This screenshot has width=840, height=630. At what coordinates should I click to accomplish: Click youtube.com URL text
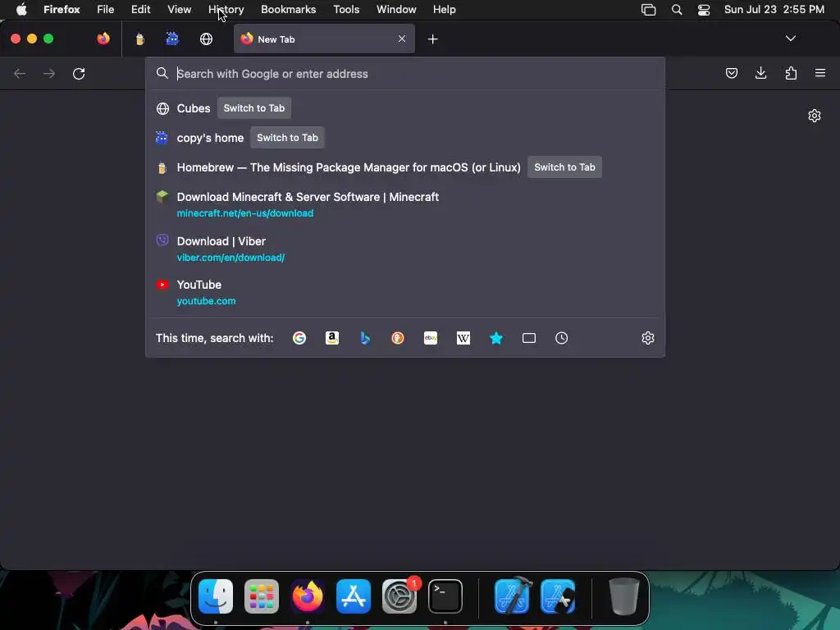pyautogui.click(x=206, y=301)
